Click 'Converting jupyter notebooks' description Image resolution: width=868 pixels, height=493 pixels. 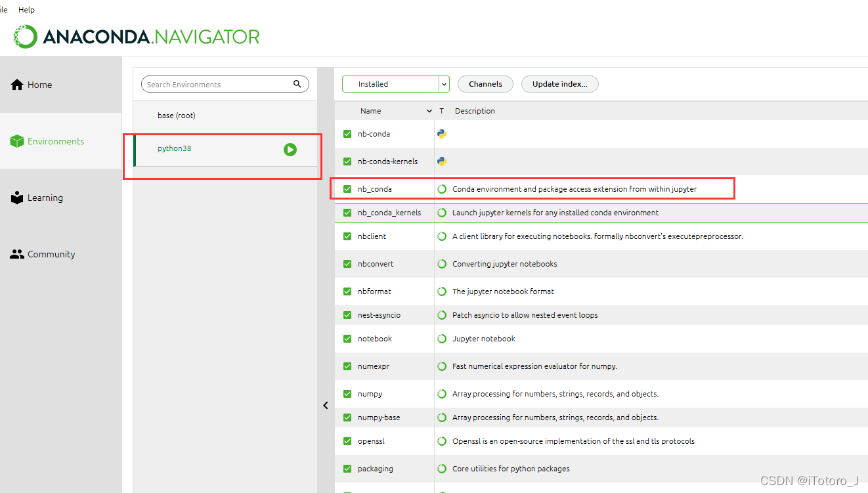tap(504, 264)
